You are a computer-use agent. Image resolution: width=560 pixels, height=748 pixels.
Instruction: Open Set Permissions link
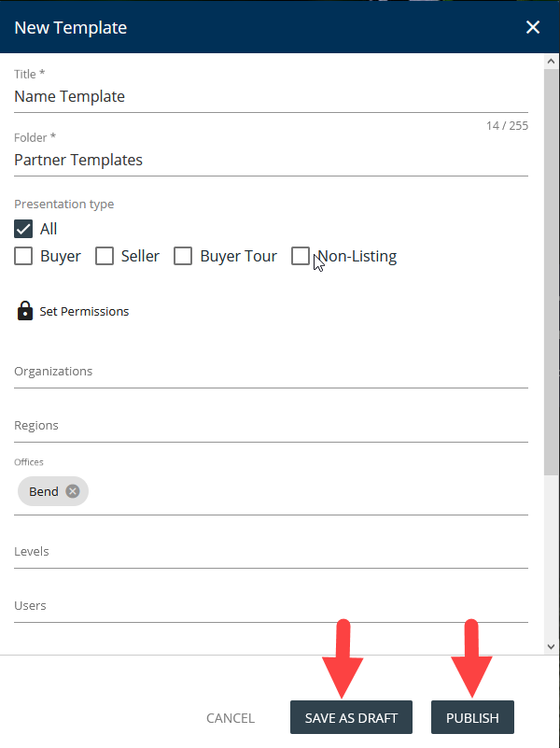coord(84,311)
